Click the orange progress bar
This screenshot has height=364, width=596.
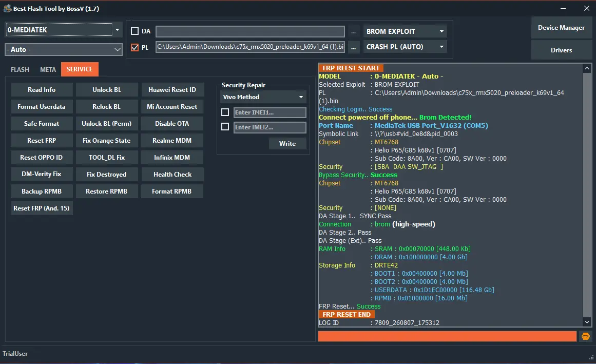447,336
